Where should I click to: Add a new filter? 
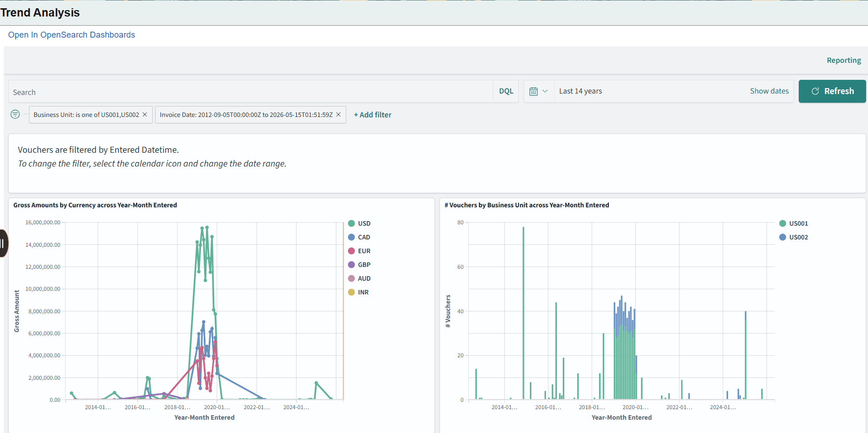pyautogui.click(x=373, y=115)
